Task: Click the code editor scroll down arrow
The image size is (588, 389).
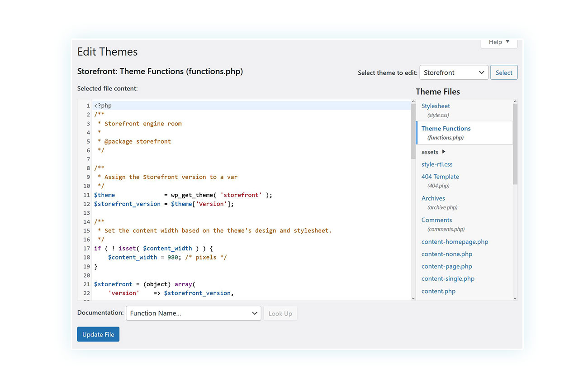Action: pos(413,298)
